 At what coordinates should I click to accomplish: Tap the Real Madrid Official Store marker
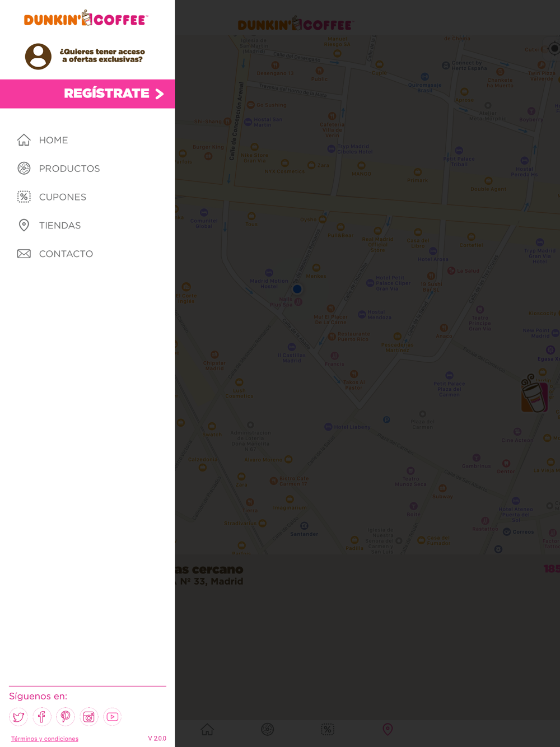point(378,231)
